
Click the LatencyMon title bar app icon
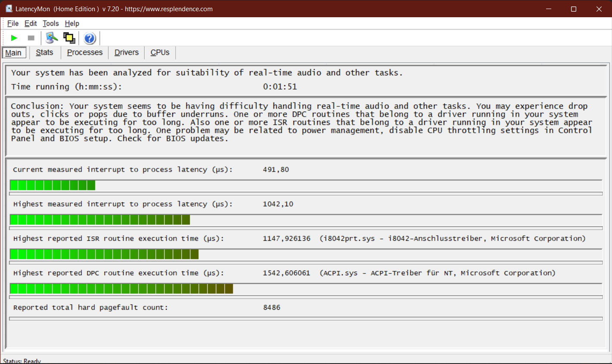pos(9,9)
